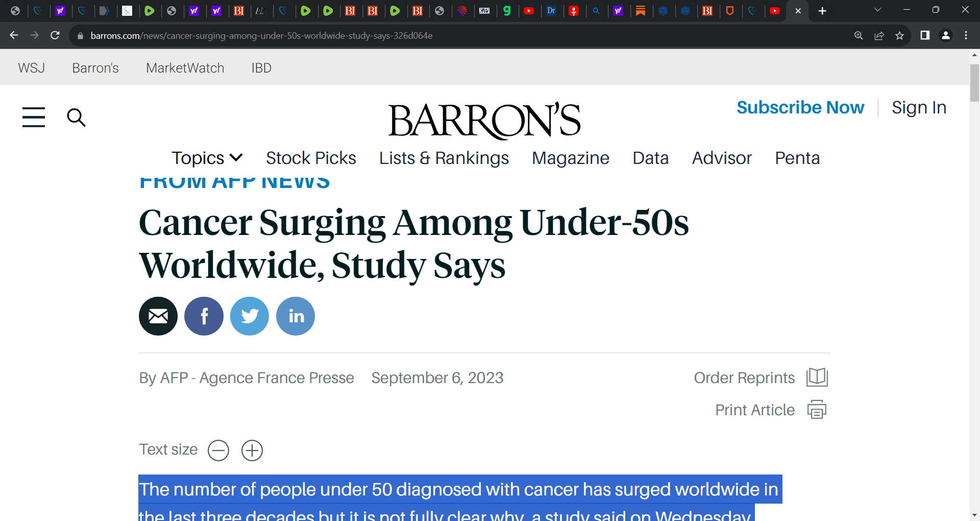Click Subscribe Now

click(x=800, y=107)
